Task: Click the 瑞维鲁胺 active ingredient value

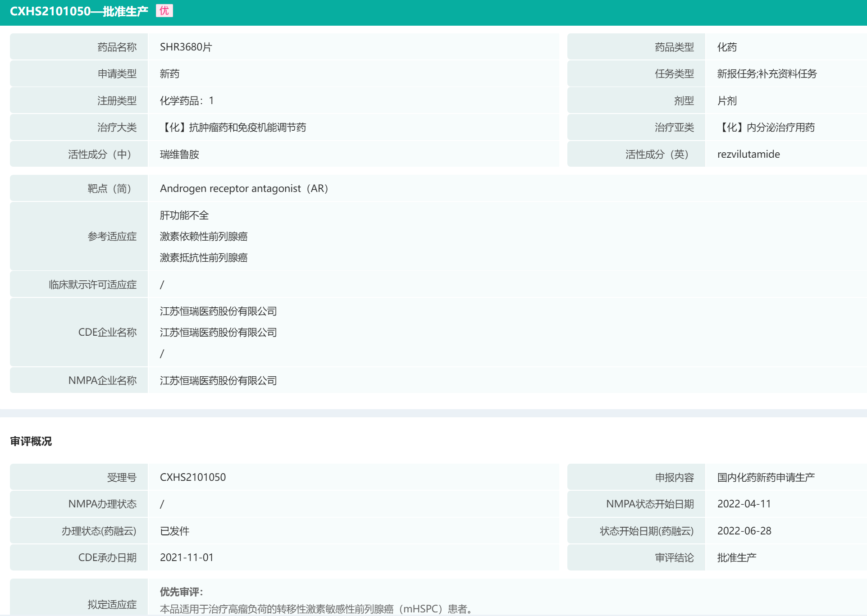Action: click(x=179, y=154)
